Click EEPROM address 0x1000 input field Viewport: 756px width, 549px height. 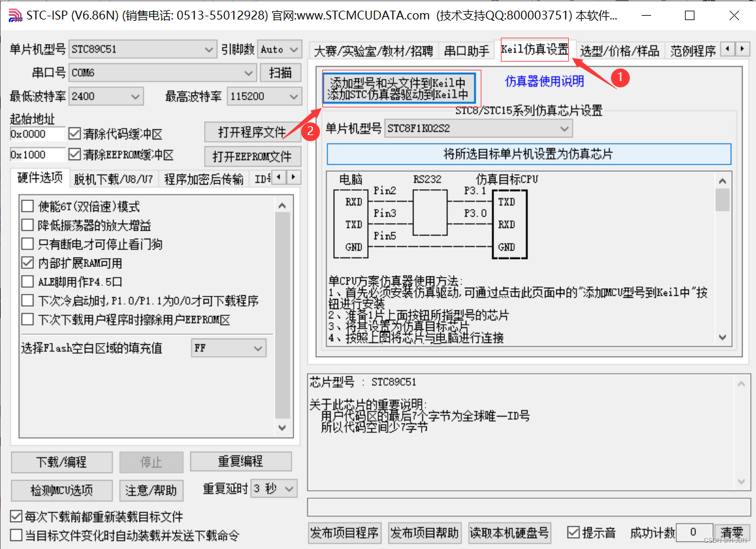[x=37, y=155]
